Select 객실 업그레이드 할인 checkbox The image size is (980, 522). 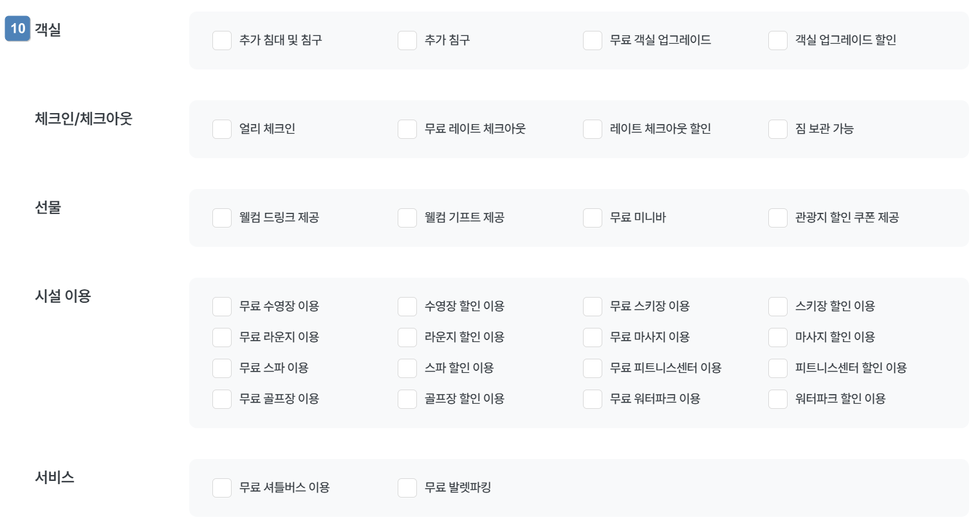[x=778, y=40]
